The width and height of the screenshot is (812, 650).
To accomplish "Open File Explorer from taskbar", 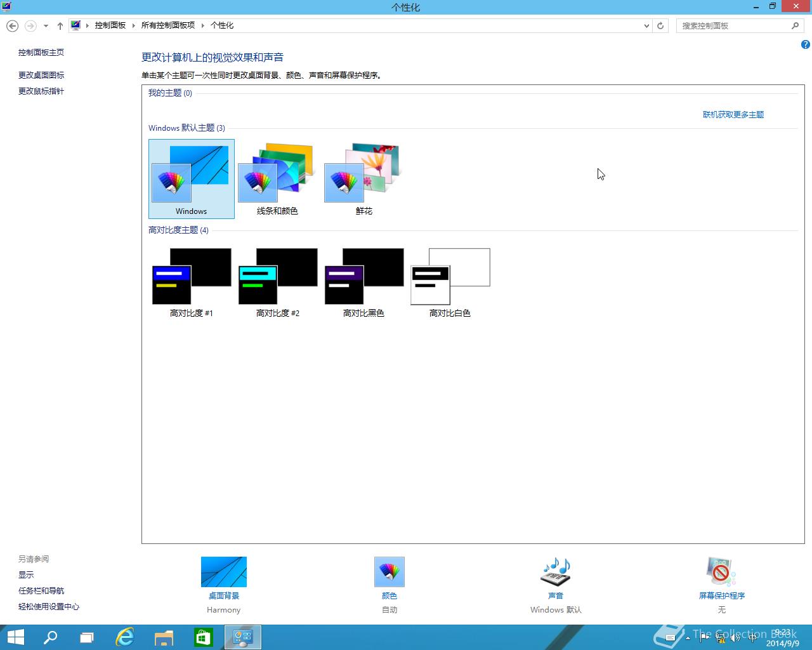I will click(x=164, y=637).
